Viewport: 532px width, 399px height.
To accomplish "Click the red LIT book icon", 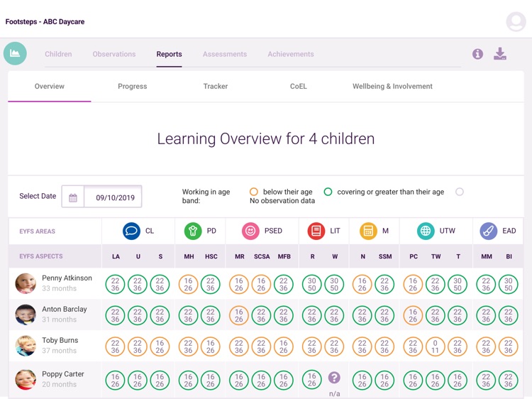I will (316, 231).
